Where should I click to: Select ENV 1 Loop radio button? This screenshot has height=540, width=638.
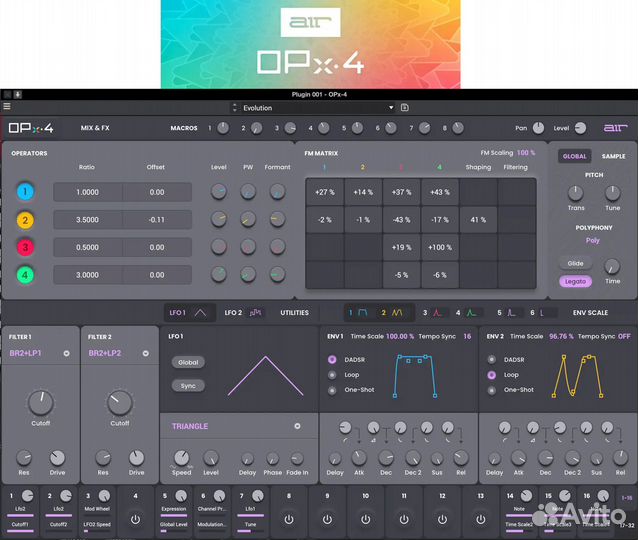[332, 375]
